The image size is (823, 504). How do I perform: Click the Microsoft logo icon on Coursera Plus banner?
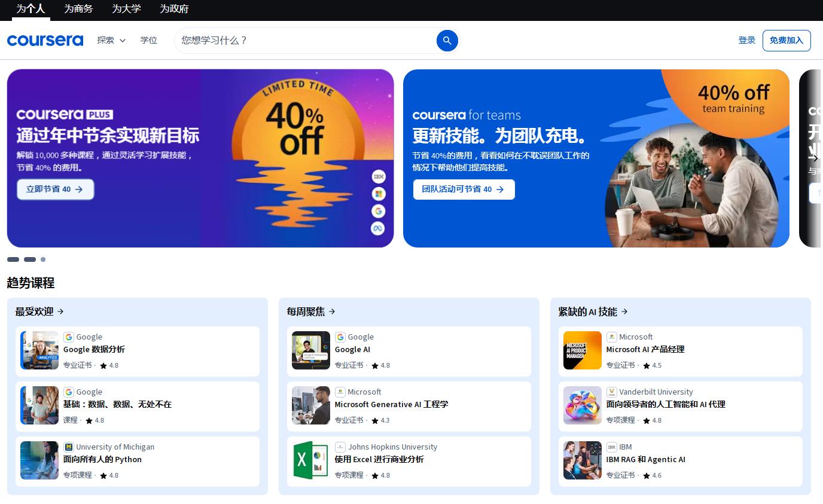click(378, 194)
